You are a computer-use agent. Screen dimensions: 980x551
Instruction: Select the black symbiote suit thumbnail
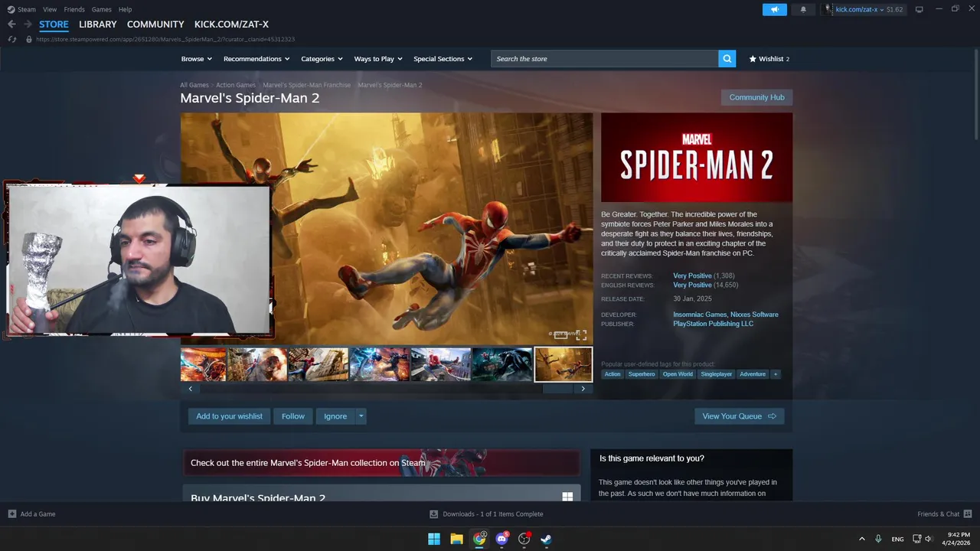[501, 364]
